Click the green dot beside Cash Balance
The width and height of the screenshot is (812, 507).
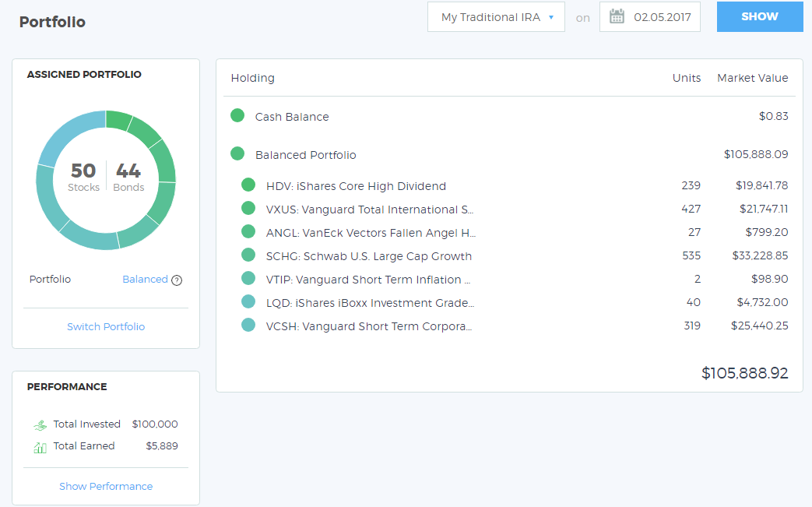point(237,116)
